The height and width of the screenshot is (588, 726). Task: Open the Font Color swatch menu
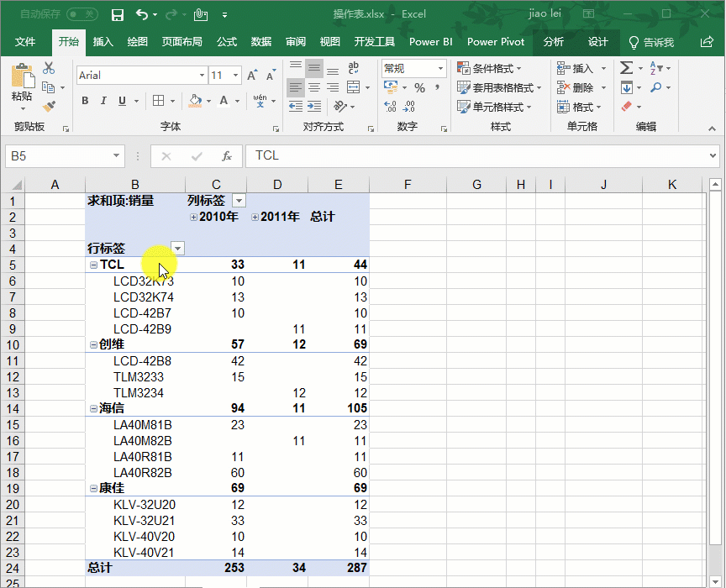click(237, 101)
